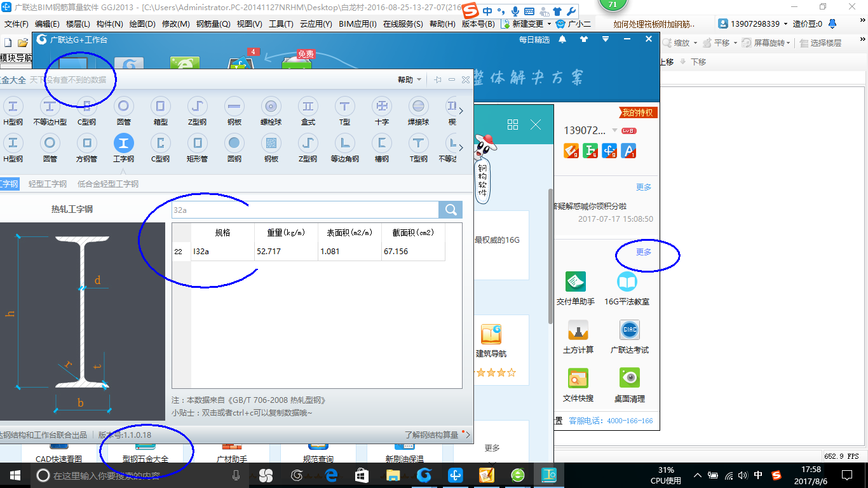Click the grid view icon in teal panel
Image resolution: width=868 pixels, height=488 pixels.
(513, 125)
